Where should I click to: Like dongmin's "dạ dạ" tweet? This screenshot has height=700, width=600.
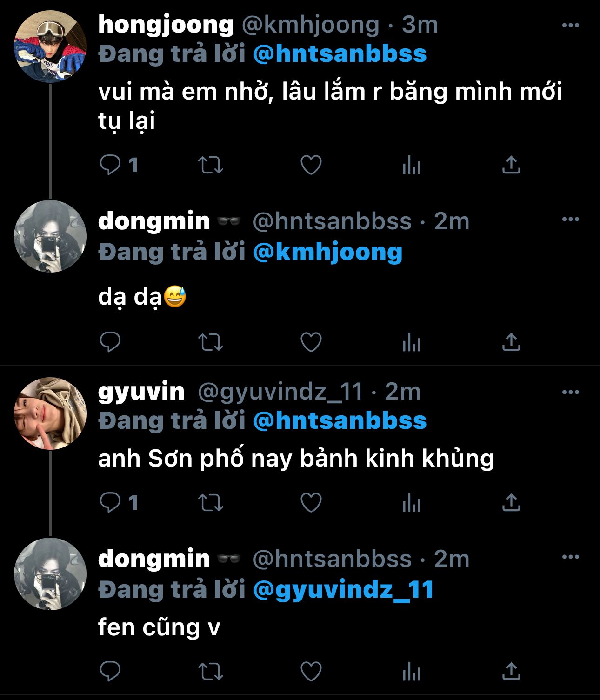[311, 342]
